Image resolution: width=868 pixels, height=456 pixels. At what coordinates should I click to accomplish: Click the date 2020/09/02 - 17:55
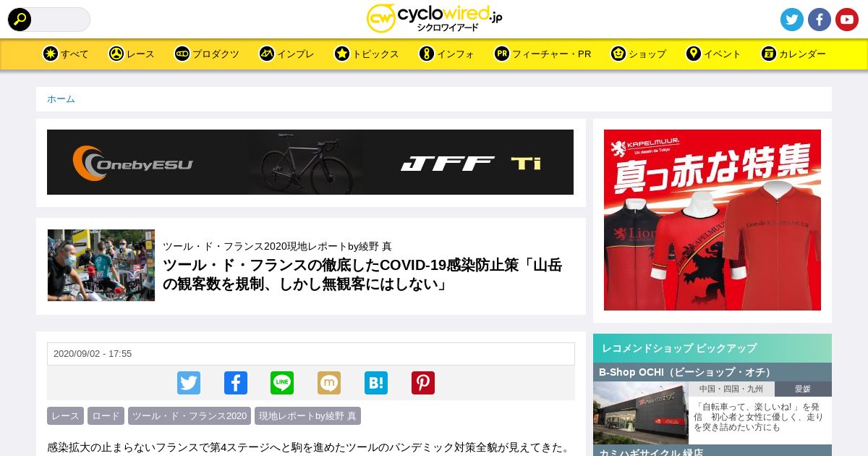(93, 354)
